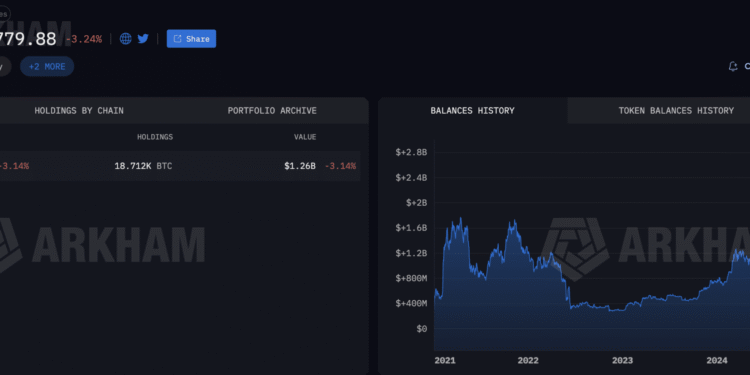Click the -3.24% change next to price

point(84,39)
